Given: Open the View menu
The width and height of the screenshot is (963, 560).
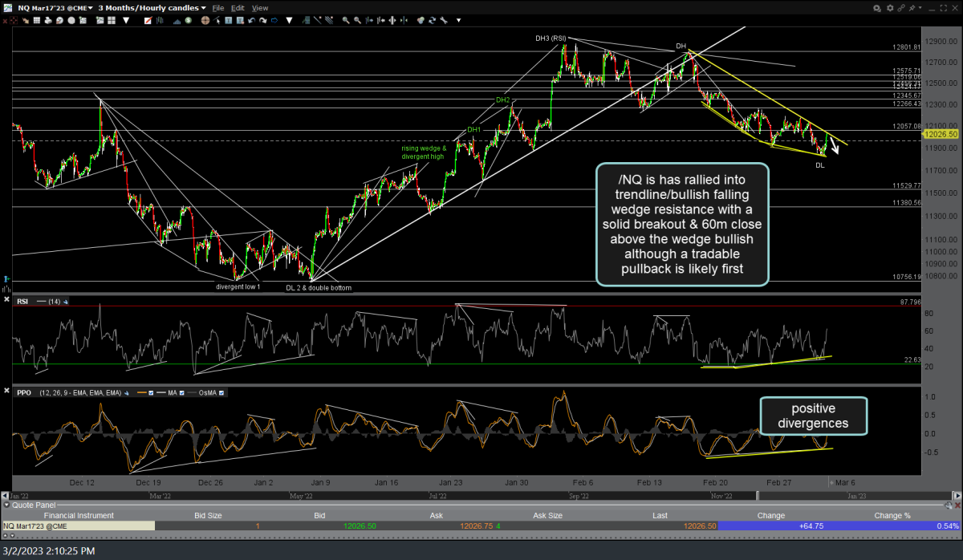Looking at the screenshot, I should (x=259, y=7).
